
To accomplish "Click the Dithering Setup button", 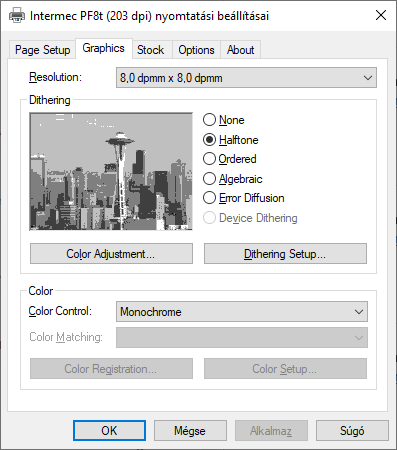I will [x=285, y=254].
